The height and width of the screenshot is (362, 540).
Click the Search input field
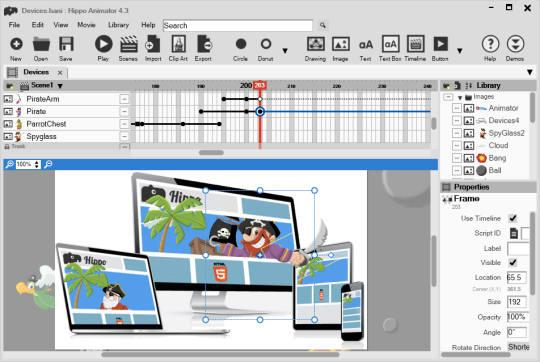coord(238,25)
